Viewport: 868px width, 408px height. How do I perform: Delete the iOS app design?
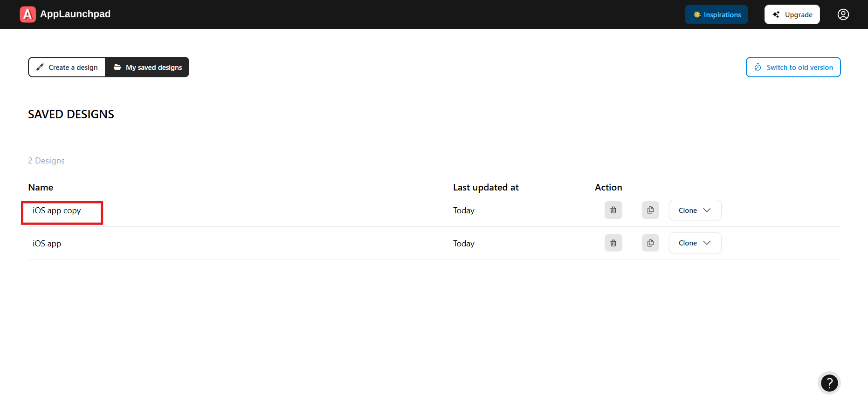pyautogui.click(x=613, y=243)
